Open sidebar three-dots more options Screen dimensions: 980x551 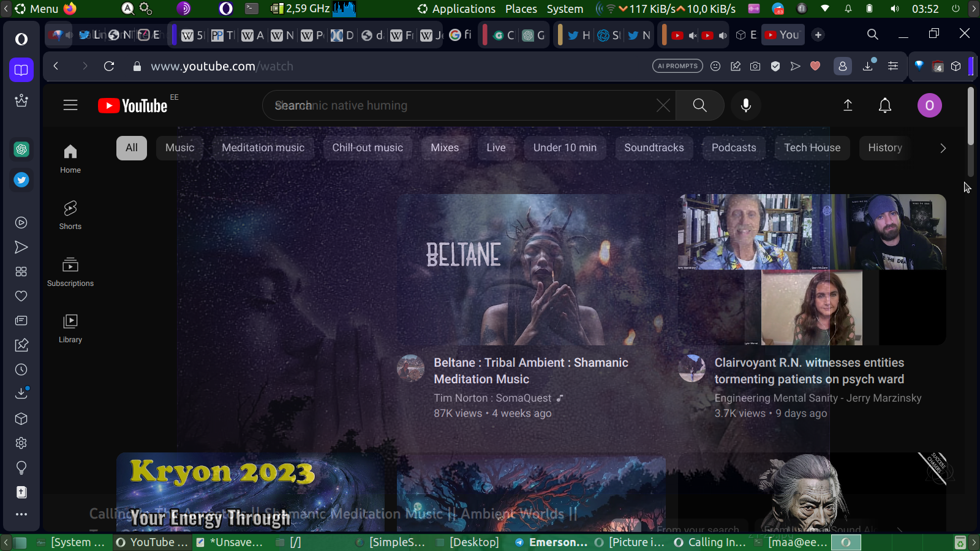point(21,514)
